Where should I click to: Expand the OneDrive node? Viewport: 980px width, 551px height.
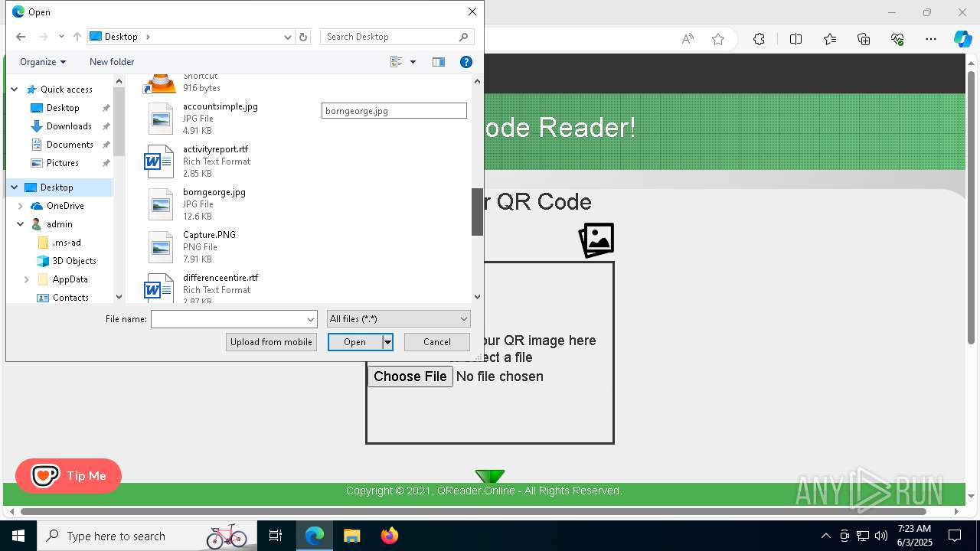click(x=21, y=206)
